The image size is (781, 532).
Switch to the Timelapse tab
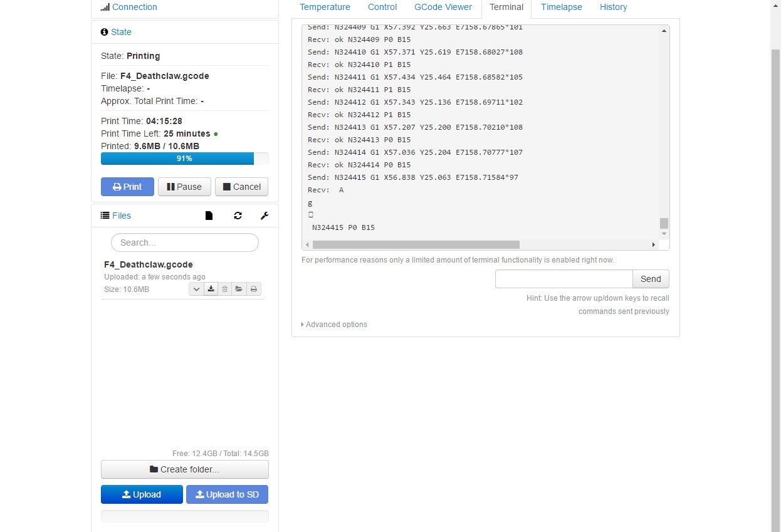pyautogui.click(x=561, y=8)
